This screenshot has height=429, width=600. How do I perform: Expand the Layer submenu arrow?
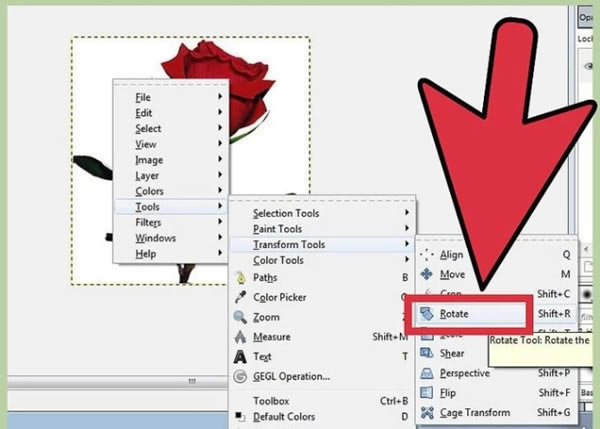coord(220,175)
